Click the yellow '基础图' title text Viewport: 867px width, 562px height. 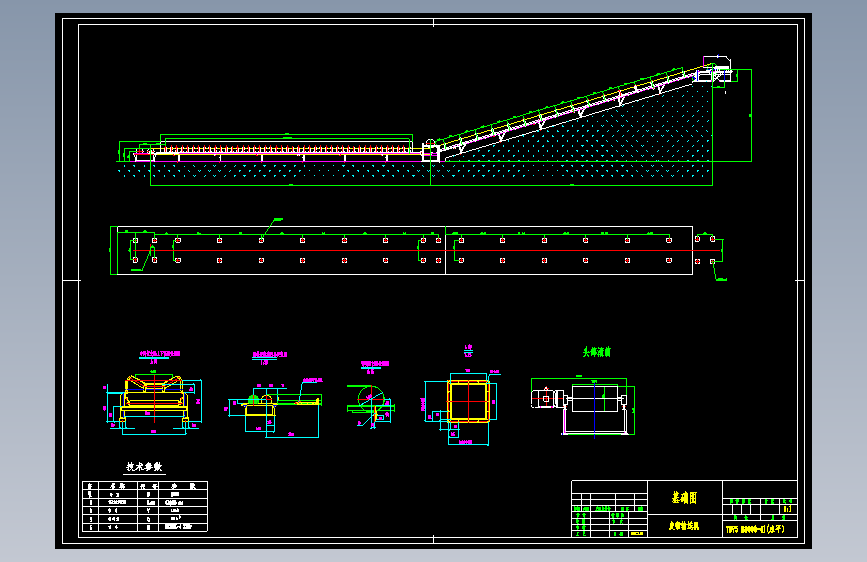click(x=684, y=498)
